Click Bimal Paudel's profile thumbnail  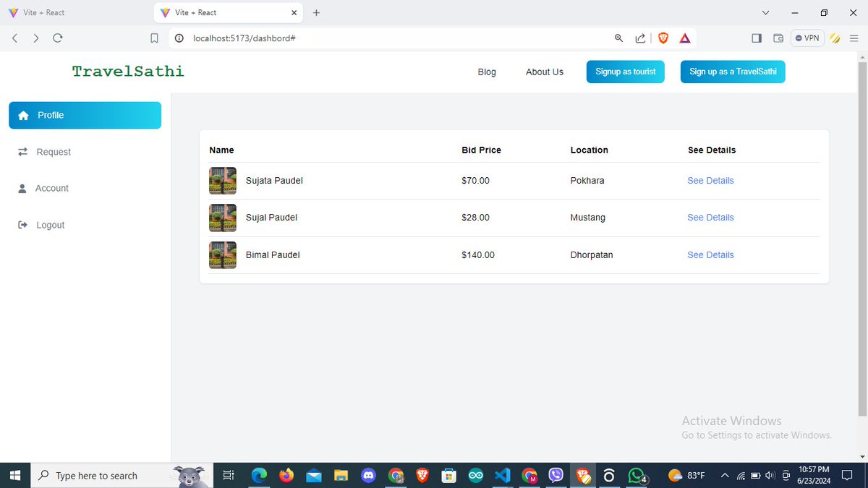pyautogui.click(x=222, y=254)
